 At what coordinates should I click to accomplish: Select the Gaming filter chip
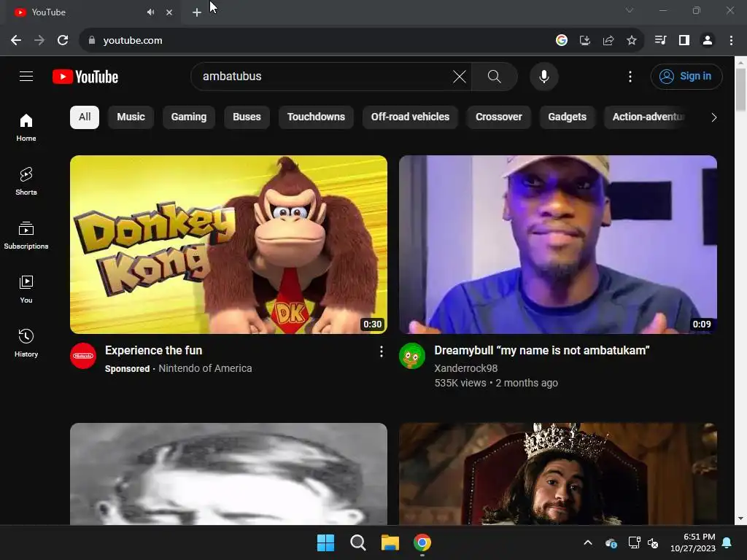click(189, 117)
